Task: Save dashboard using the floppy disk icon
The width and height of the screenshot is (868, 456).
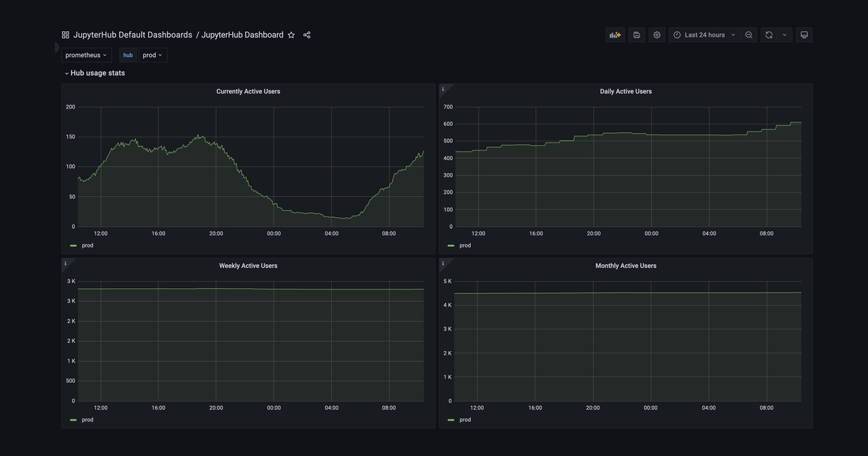Action: (x=637, y=35)
